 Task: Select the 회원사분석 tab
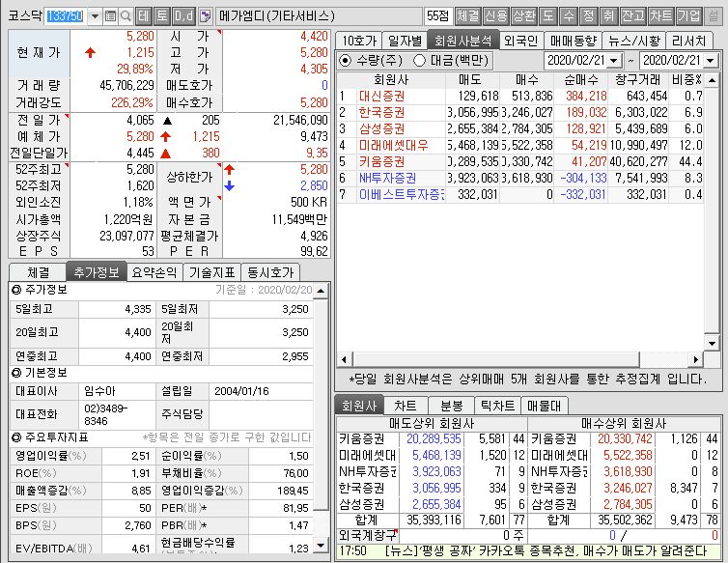click(462, 41)
